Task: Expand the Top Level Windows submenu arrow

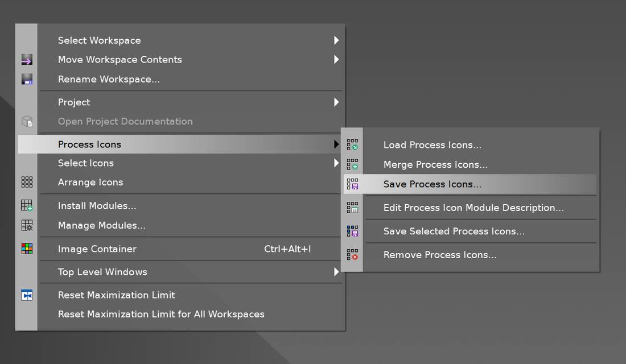Action: pyautogui.click(x=336, y=272)
